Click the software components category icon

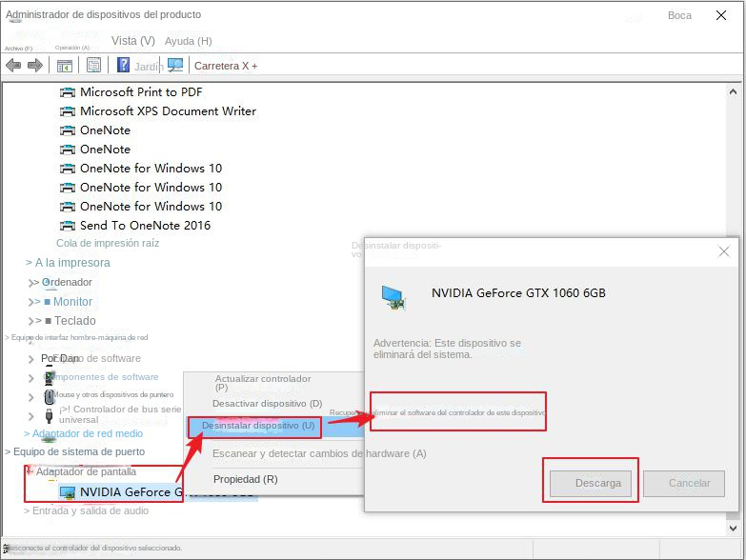pos(49,377)
